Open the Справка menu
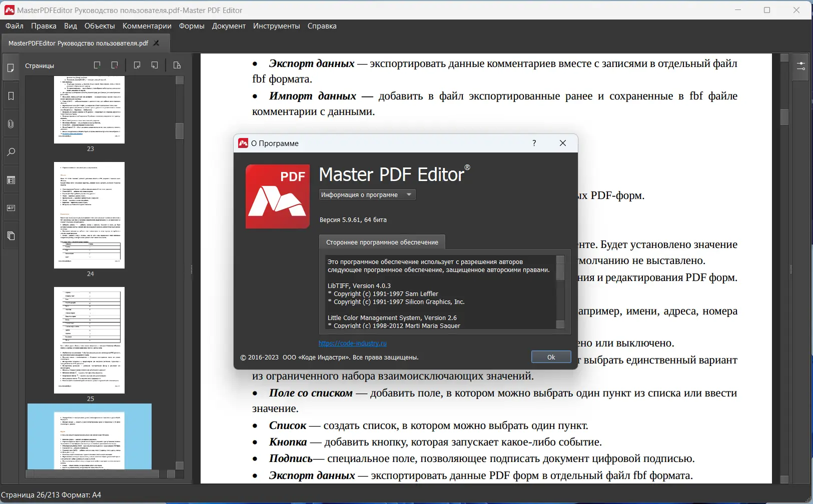Image resolution: width=813 pixels, height=504 pixels. (322, 26)
